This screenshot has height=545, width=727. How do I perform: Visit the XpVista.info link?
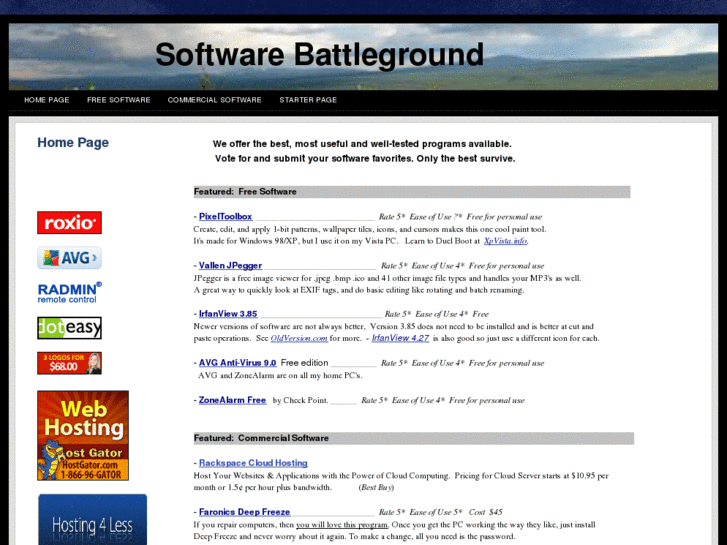[x=505, y=241]
